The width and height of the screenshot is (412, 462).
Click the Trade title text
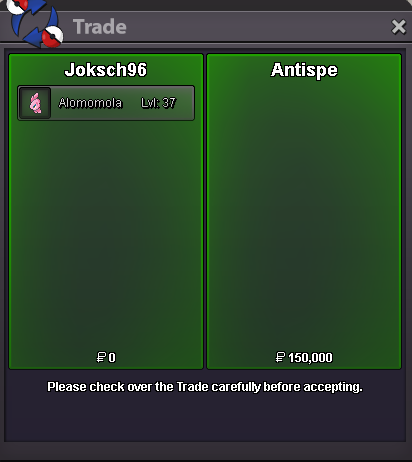pyautogui.click(x=100, y=27)
